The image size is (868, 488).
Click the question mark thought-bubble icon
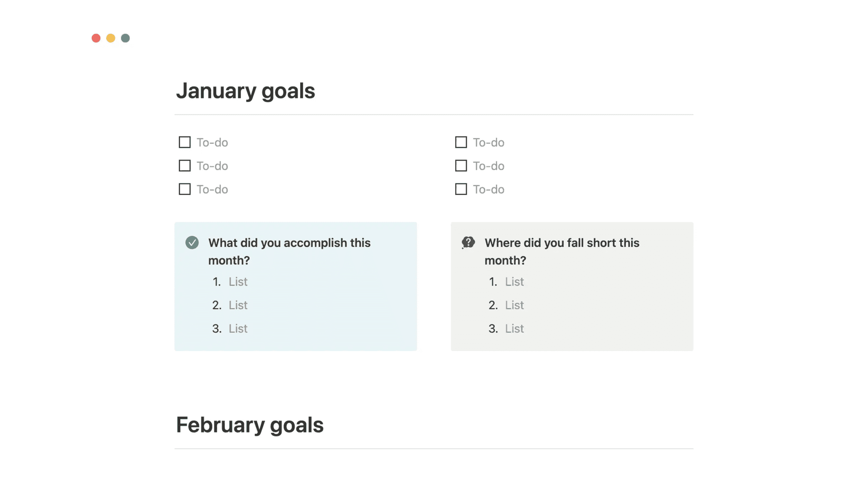468,243
